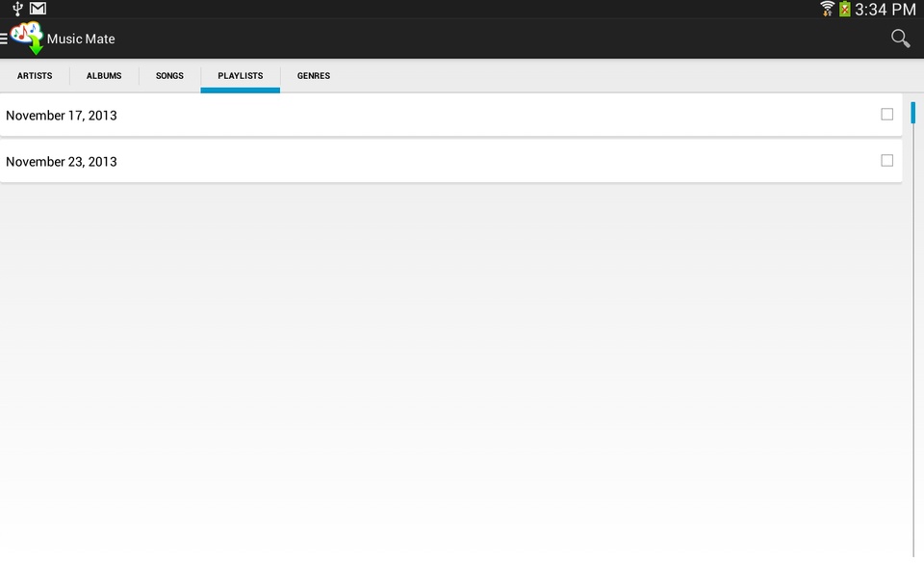This screenshot has height=578, width=924.
Task: Switch to the Albums tab
Action: 104,75
